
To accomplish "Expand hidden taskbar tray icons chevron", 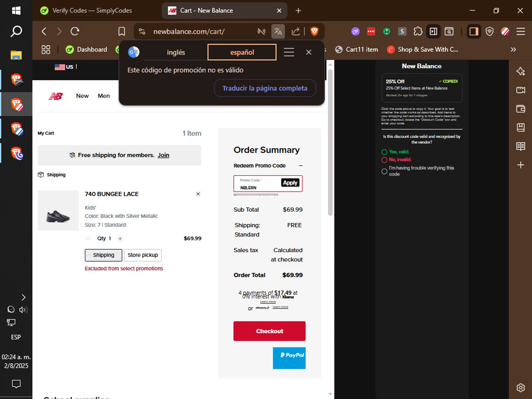I will (23, 297).
